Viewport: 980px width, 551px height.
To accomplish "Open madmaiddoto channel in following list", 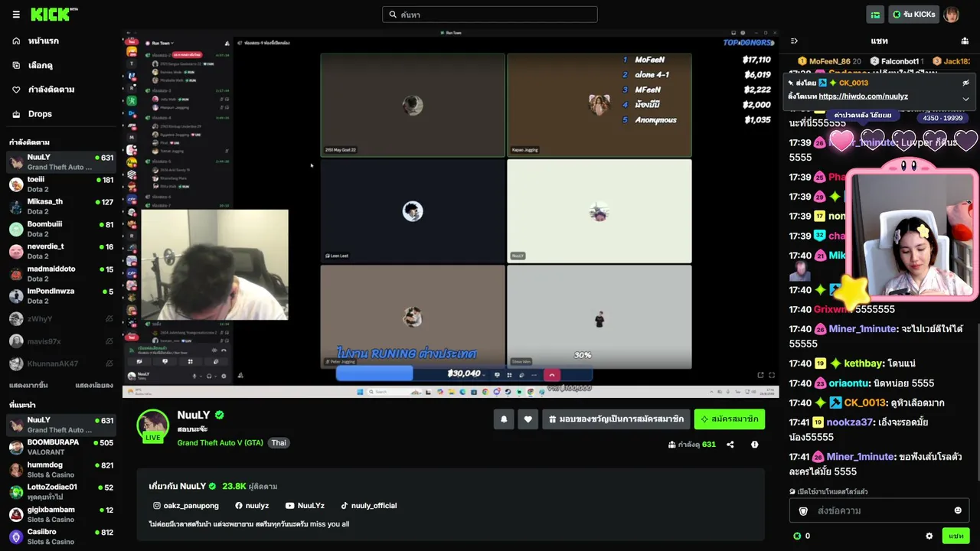I will 61,273.
